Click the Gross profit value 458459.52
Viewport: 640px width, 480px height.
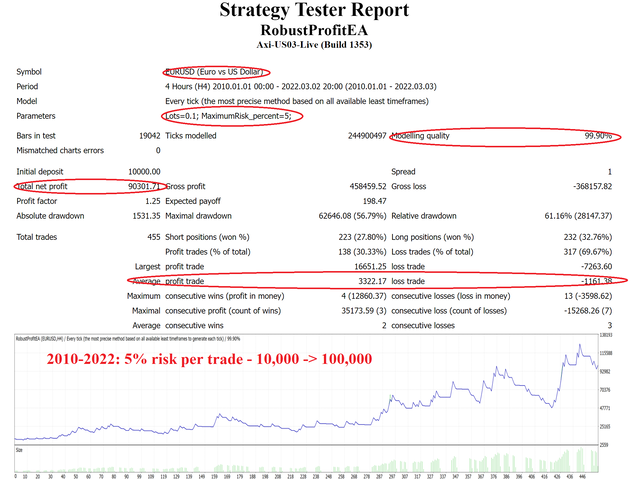368,186
